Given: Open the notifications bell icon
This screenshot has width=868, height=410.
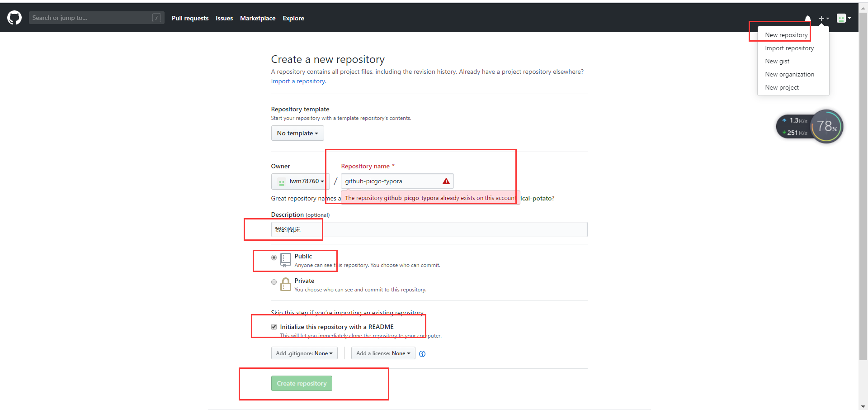Looking at the screenshot, I should coord(807,18).
